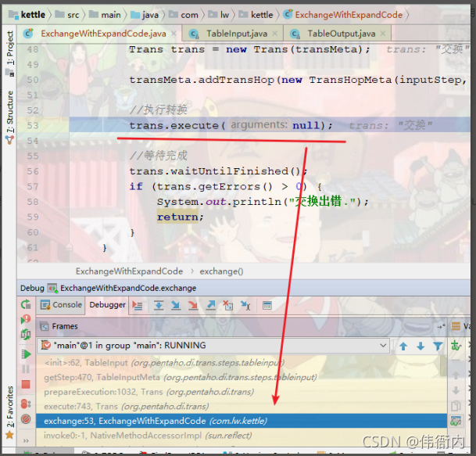
Task: Click the Evaluate Expression icon
Action: coord(267,305)
